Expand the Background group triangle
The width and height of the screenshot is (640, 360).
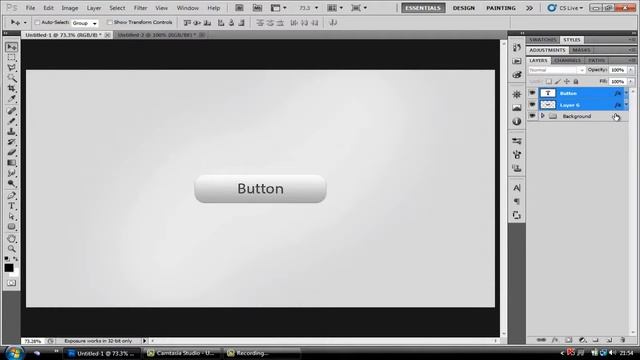pos(542,116)
